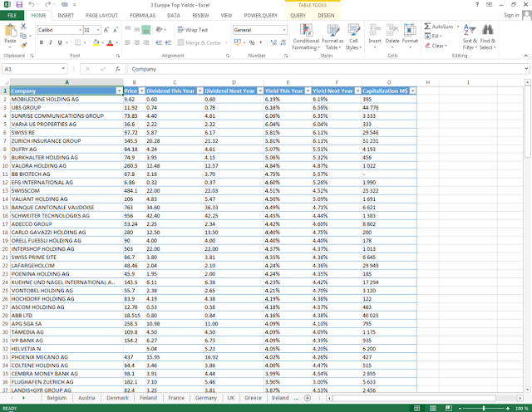This screenshot has width=532, height=412.
Task: Expand the font name Calibri dropdown
Action: coord(80,30)
